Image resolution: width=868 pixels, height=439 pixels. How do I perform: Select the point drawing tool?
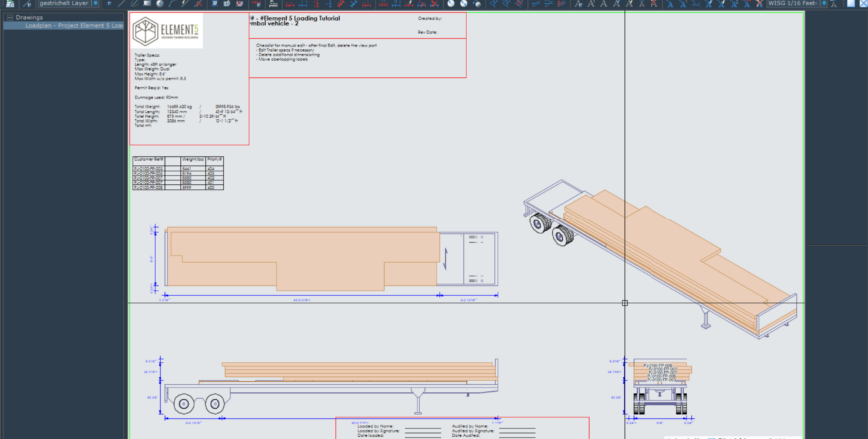[x=109, y=3]
